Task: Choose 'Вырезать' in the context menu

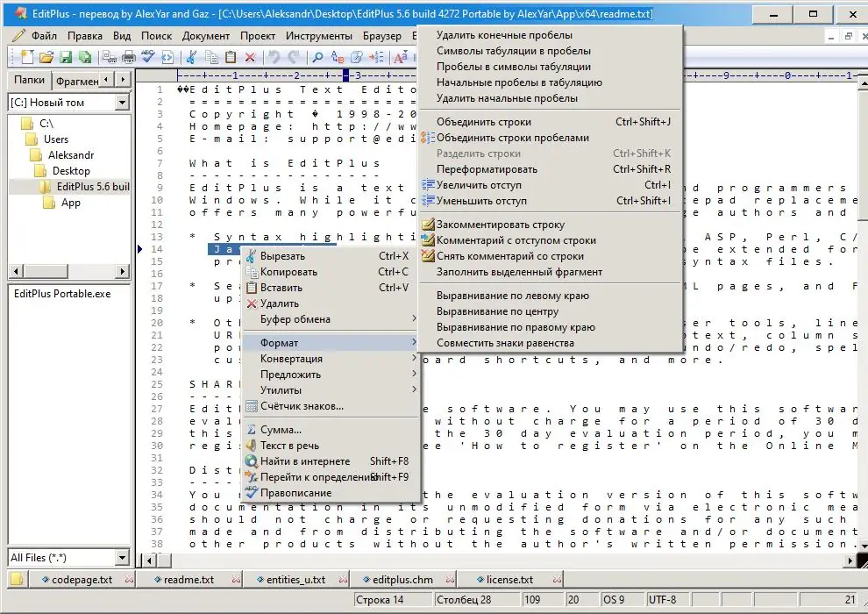Action: [330, 256]
